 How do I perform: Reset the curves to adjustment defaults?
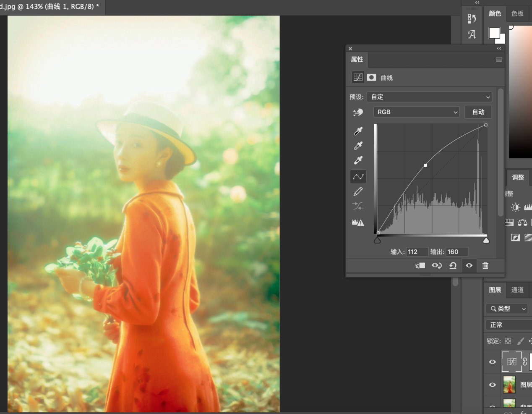click(x=453, y=265)
